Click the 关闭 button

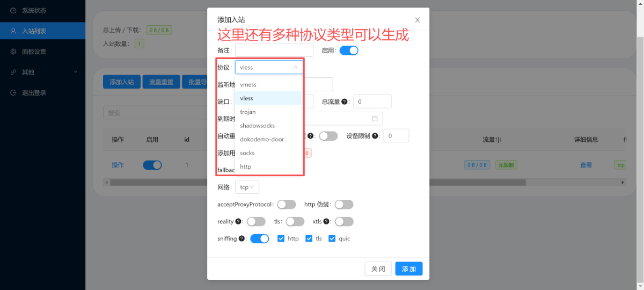[x=378, y=269]
